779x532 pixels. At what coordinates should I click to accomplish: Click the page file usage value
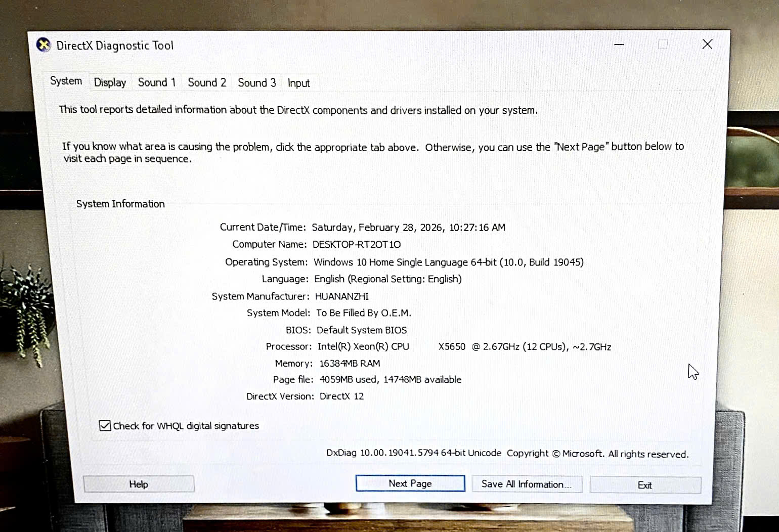(391, 379)
